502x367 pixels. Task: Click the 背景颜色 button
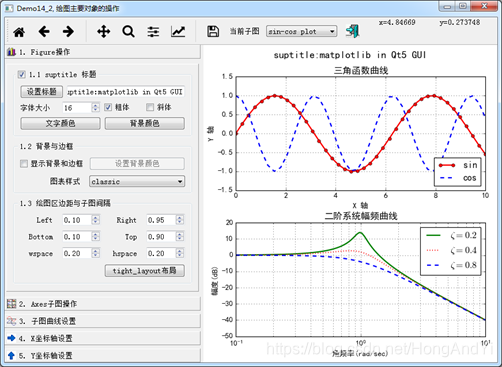coord(145,123)
